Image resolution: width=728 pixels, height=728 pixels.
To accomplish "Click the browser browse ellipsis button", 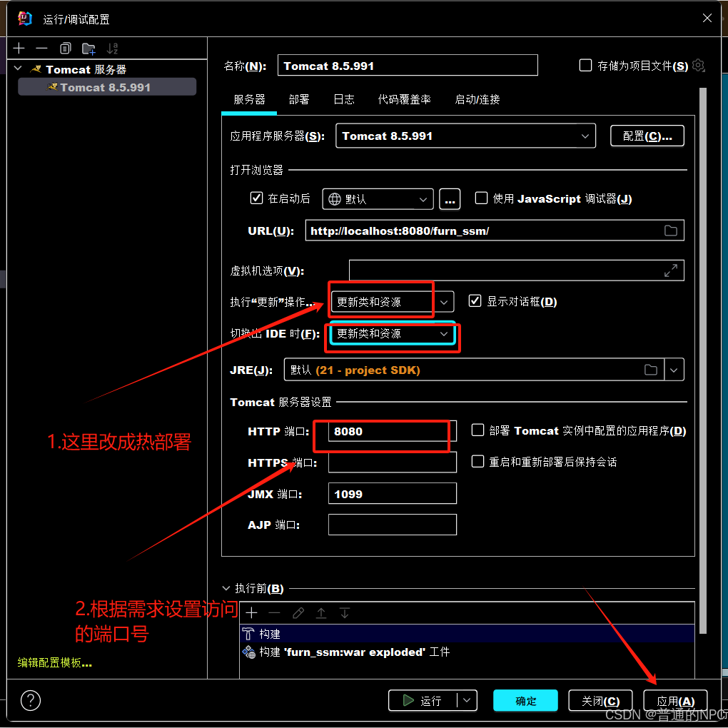I will [450, 199].
